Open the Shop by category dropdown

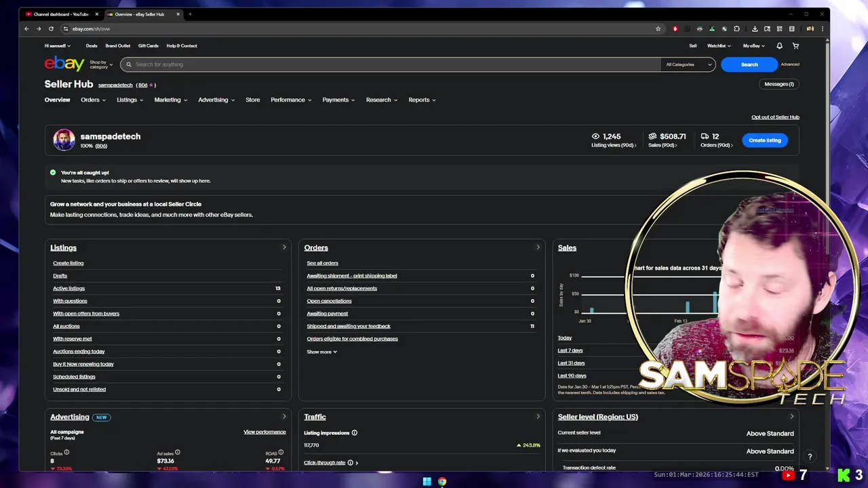pyautogui.click(x=101, y=64)
